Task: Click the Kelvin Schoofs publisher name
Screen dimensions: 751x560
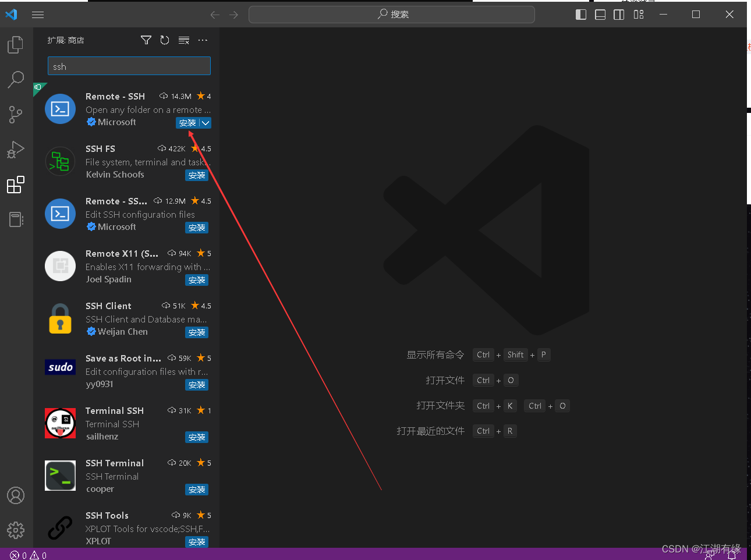Action: tap(115, 175)
